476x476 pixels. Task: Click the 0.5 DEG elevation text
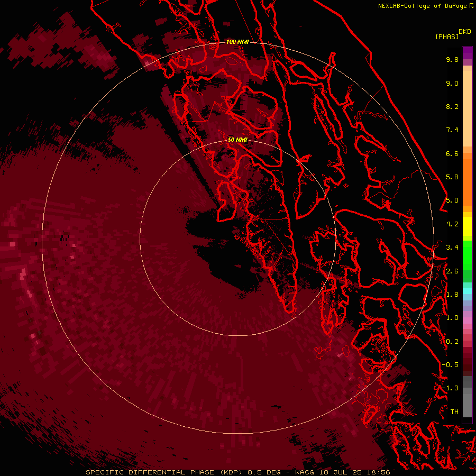pyautogui.click(x=264, y=472)
